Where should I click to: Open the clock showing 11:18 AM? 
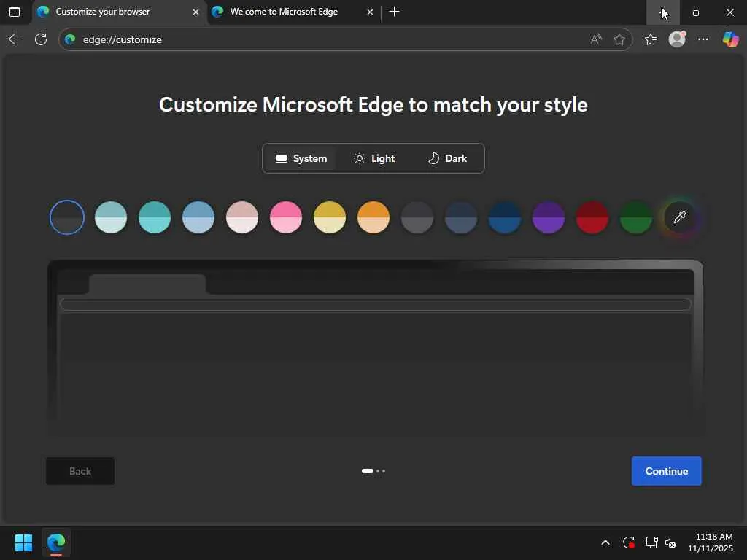(x=711, y=542)
